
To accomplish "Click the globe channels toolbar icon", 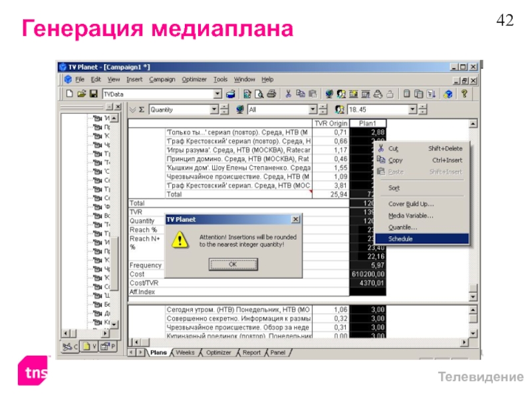I will pos(329,94).
